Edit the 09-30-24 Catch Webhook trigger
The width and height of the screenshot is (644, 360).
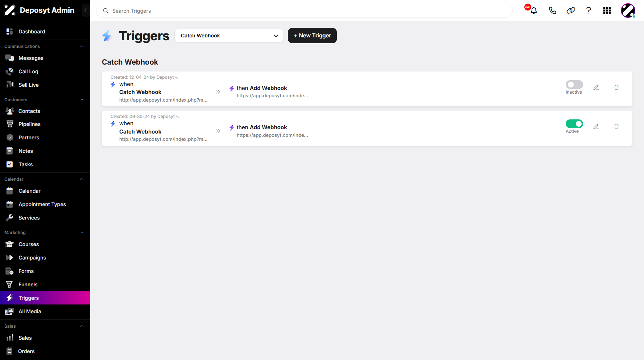(x=596, y=127)
